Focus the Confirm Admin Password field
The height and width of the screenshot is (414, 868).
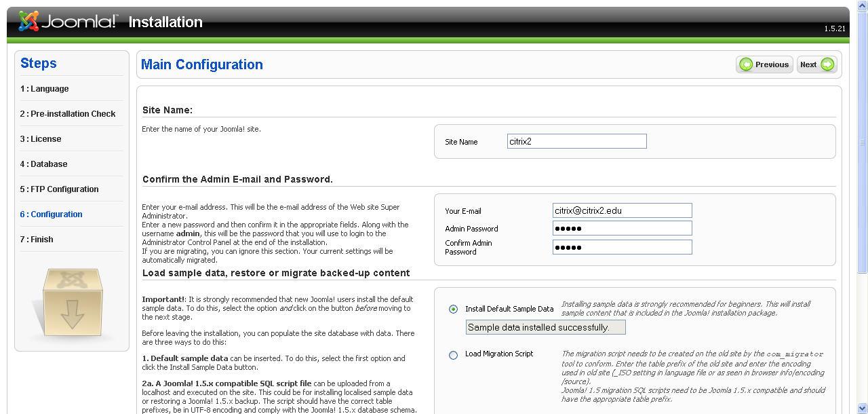point(623,247)
